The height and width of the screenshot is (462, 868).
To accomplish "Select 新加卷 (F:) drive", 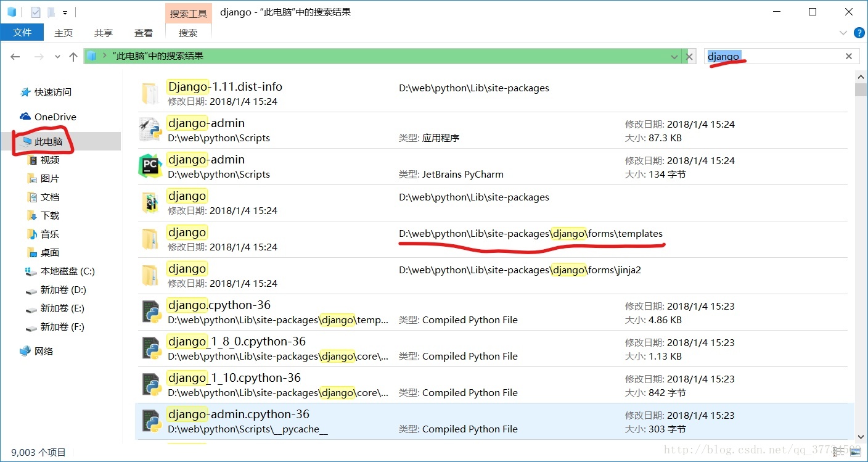I will point(62,327).
